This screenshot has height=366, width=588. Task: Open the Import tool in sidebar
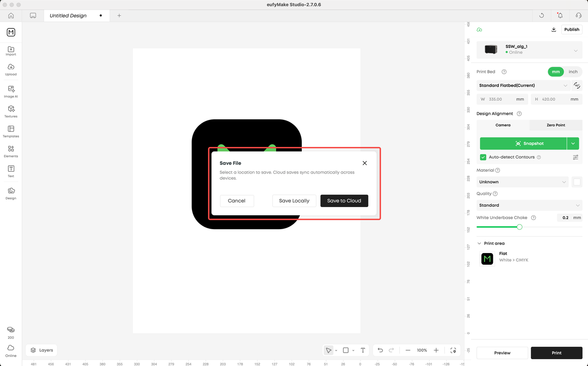pyautogui.click(x=11, y=51)
